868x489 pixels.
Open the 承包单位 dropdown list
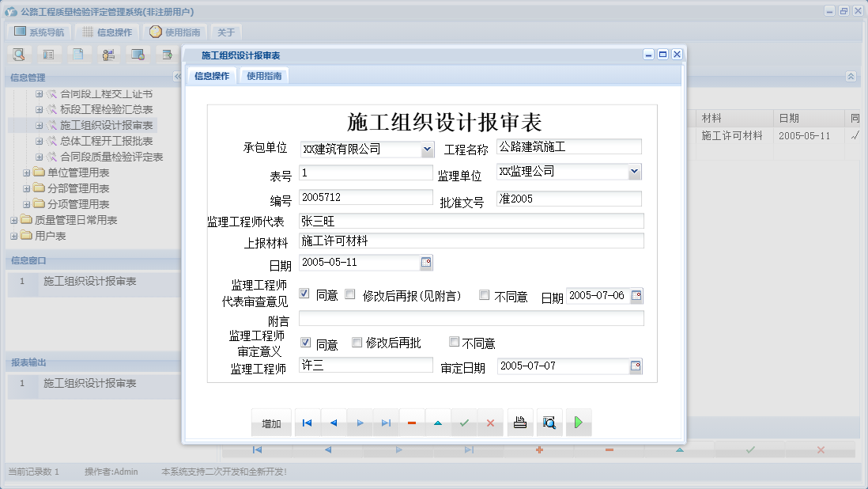pos(428,149)
